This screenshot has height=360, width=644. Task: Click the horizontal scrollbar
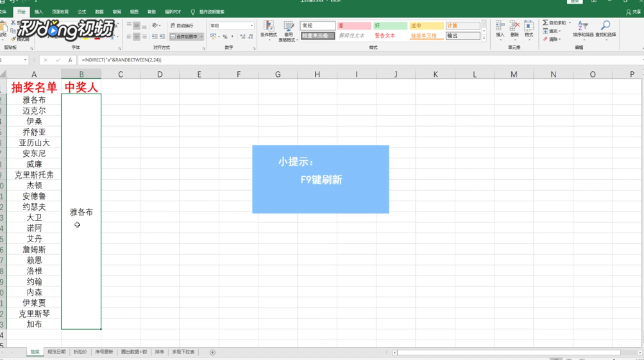pyautogui.click(x=509, y=352)
